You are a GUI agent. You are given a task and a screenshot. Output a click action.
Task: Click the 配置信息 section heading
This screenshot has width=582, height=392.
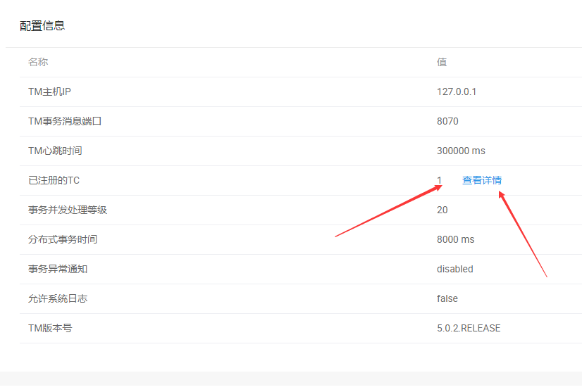click(x=42, y=25)
